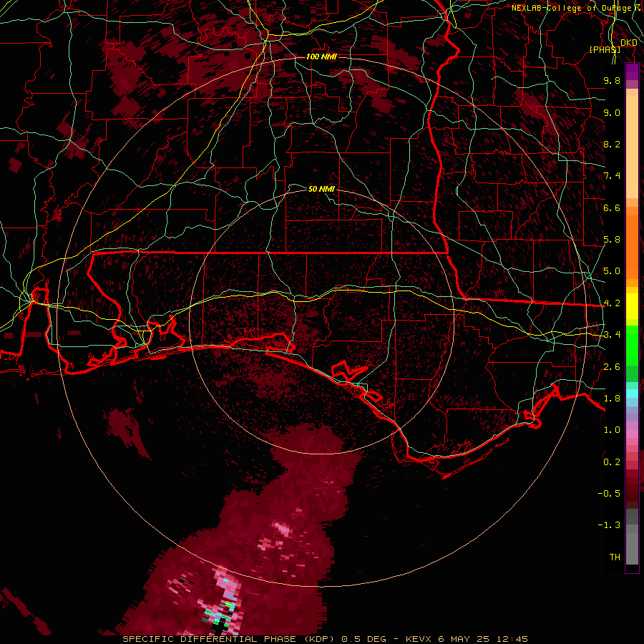This screenshot has width=644, height=644.
Task: Click the 6.6 value on the scale
Action: tap(612, 208)
